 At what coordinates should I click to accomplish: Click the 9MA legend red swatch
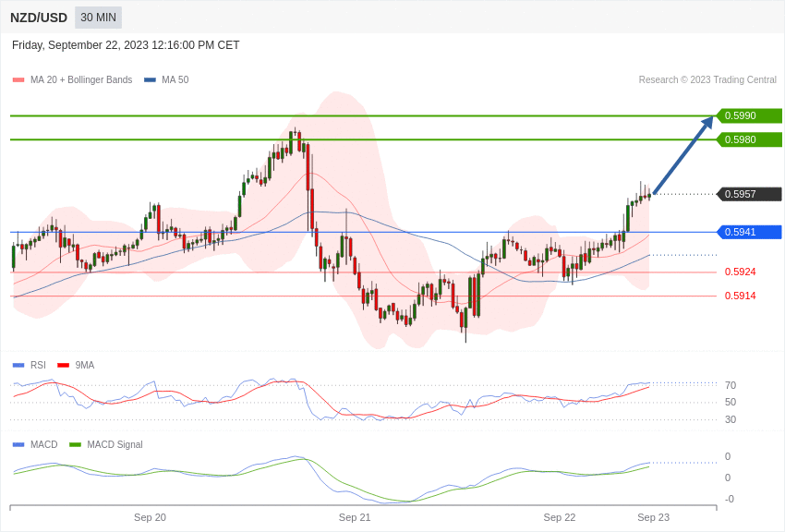(63, 366)
